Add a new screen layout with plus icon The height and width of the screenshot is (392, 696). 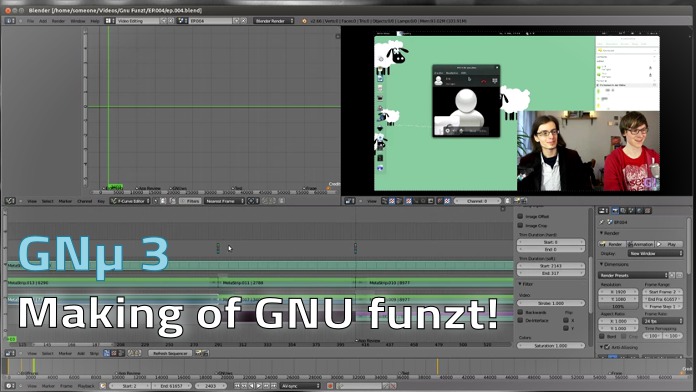pos(163,21)
